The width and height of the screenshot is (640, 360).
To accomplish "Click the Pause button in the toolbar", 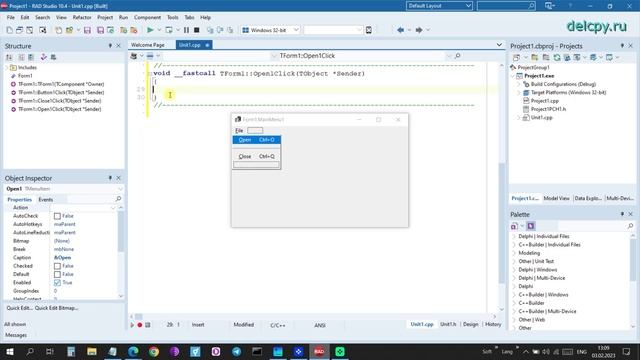I will point(186,30).
